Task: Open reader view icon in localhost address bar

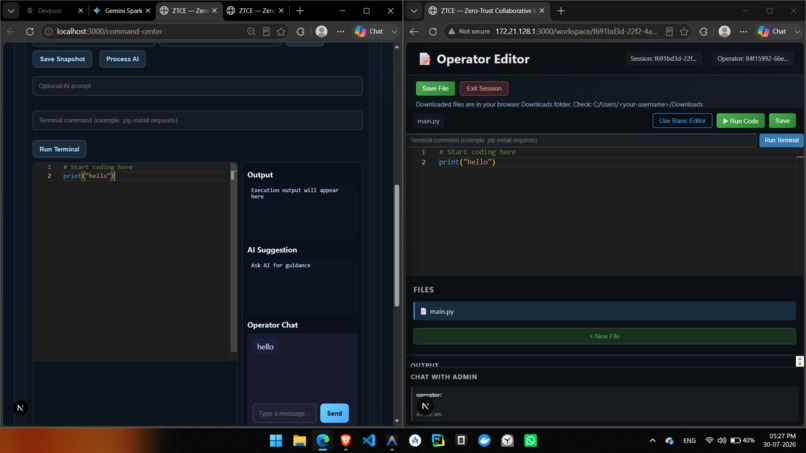Action: point(266,31)
